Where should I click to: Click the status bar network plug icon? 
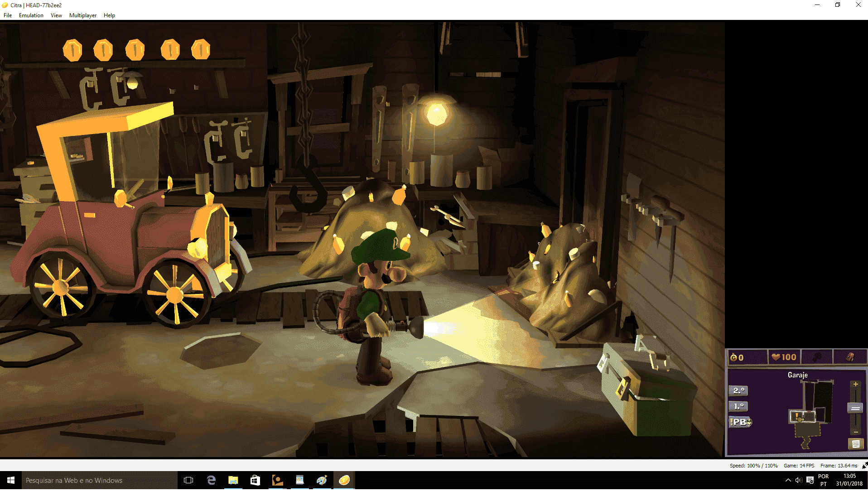[864, 465]
